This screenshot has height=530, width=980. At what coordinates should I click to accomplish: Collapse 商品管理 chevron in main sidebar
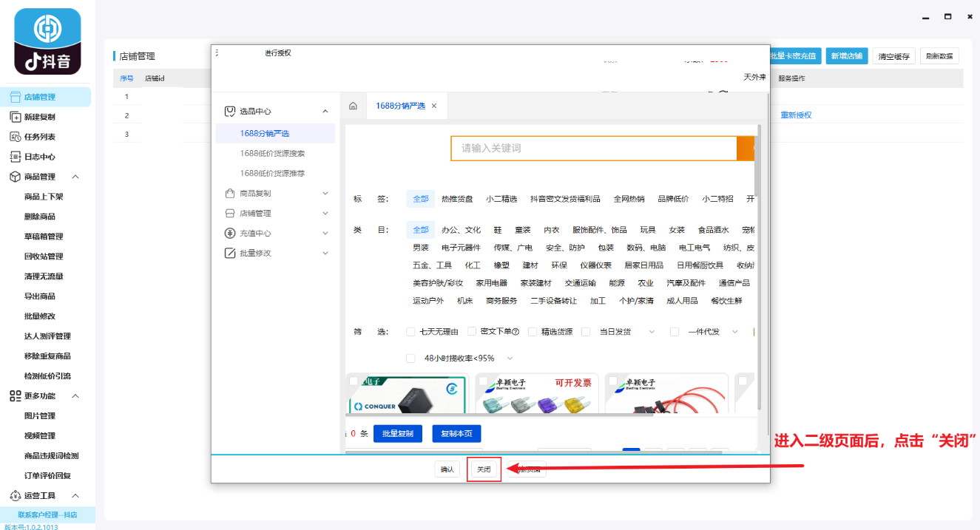[75, 177]
